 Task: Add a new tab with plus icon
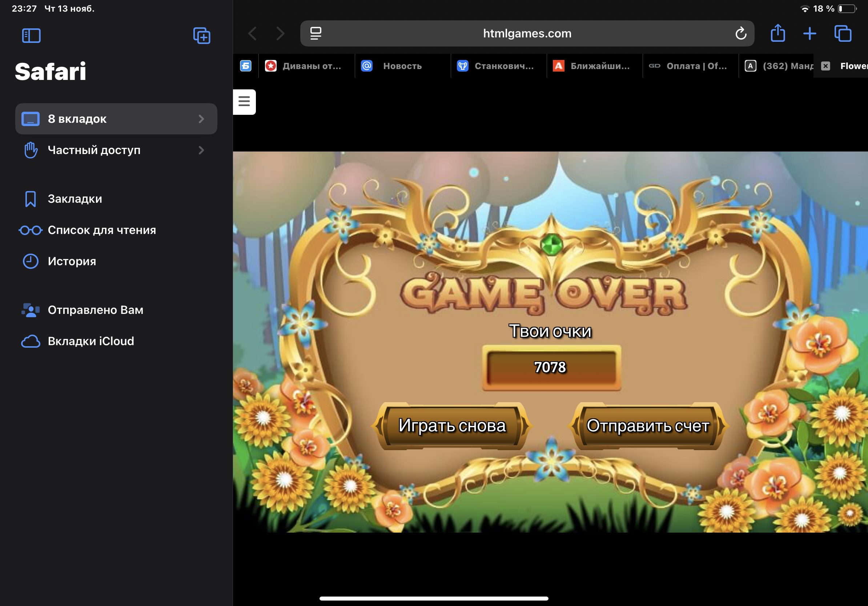tap(809, 33)
